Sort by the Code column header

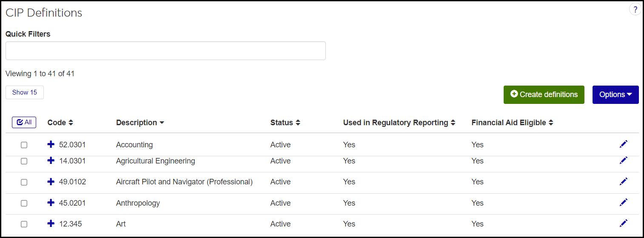(x=60, y=123)
